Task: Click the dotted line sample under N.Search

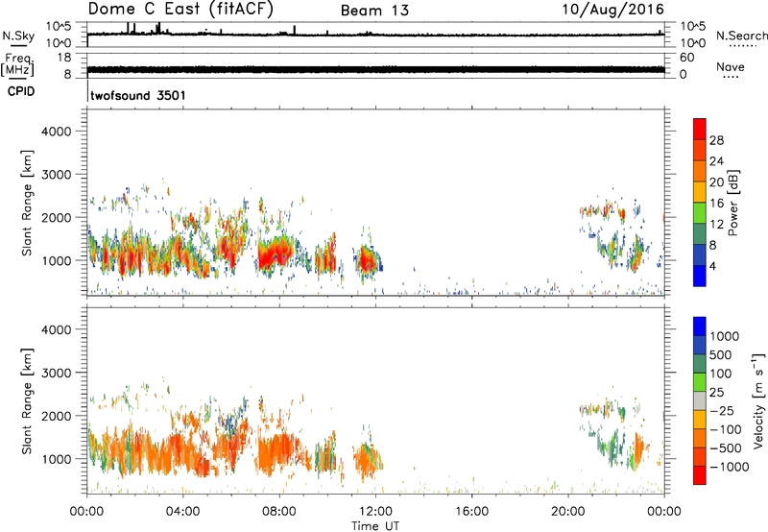Action: click(742, 46)
